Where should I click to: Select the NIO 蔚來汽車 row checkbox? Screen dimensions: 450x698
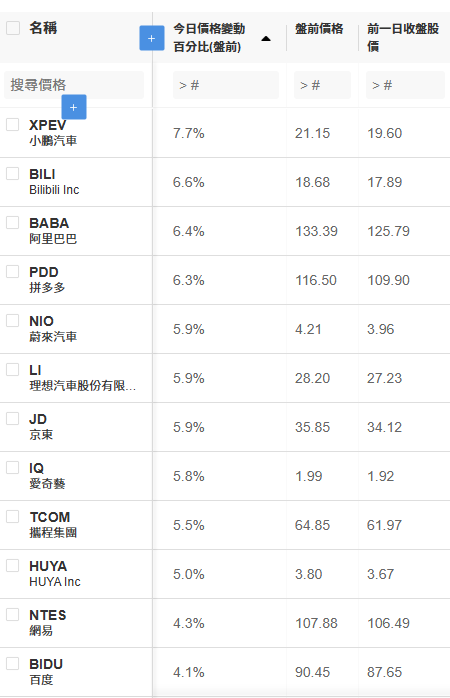click(x=12, y=320)
